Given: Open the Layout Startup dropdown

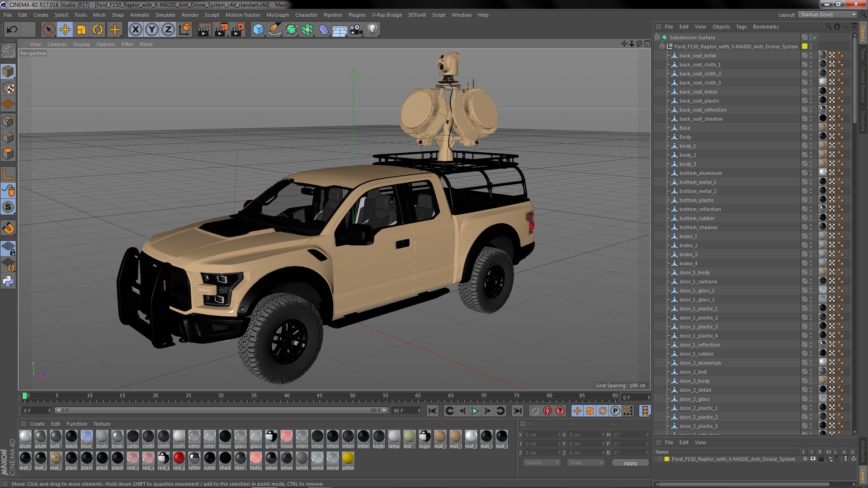Looking at the screenshot, I should click(x=827, y=15).
